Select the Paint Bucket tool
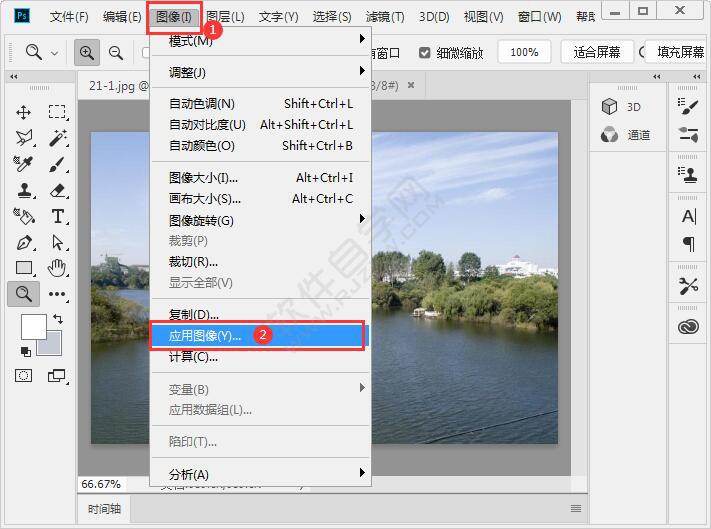The width and height of the screenshot is (711, 529). 24,216
